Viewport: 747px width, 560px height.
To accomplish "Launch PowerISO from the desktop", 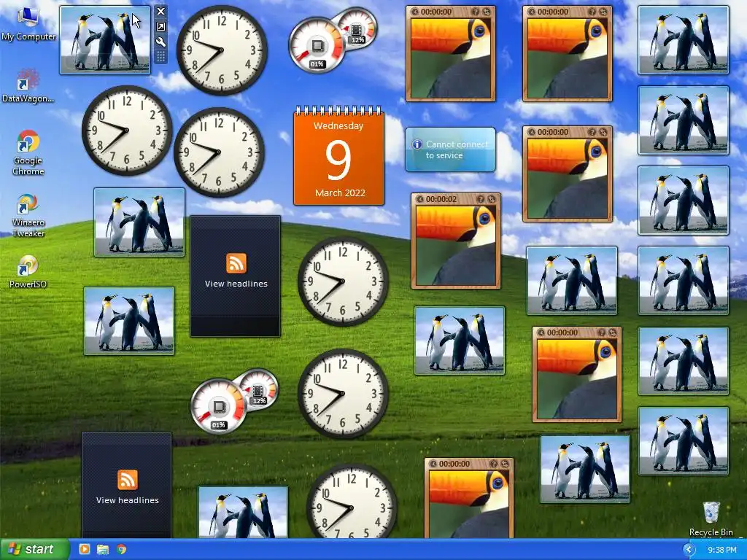I will pyautogui.click(x=28, y=272).
